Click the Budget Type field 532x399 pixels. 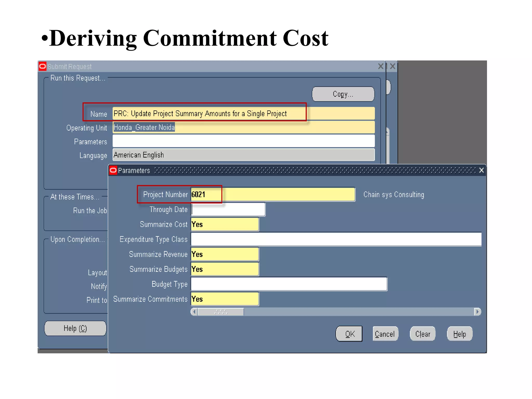click(289, 284)
